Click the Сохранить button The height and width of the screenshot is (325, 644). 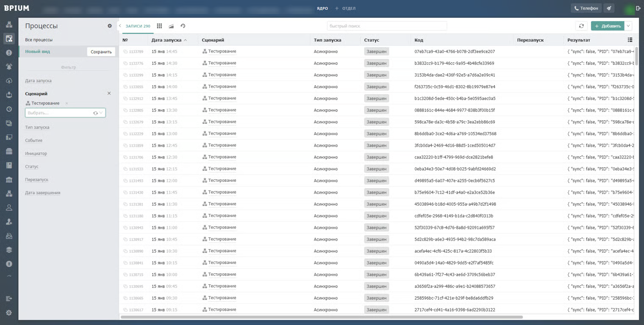[x=101, y=52]
